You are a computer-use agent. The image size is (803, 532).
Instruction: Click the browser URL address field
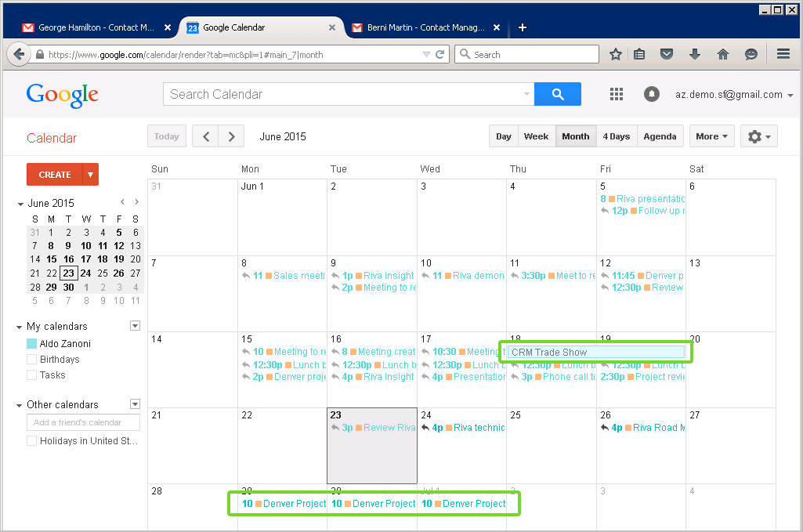coord(230,54)
